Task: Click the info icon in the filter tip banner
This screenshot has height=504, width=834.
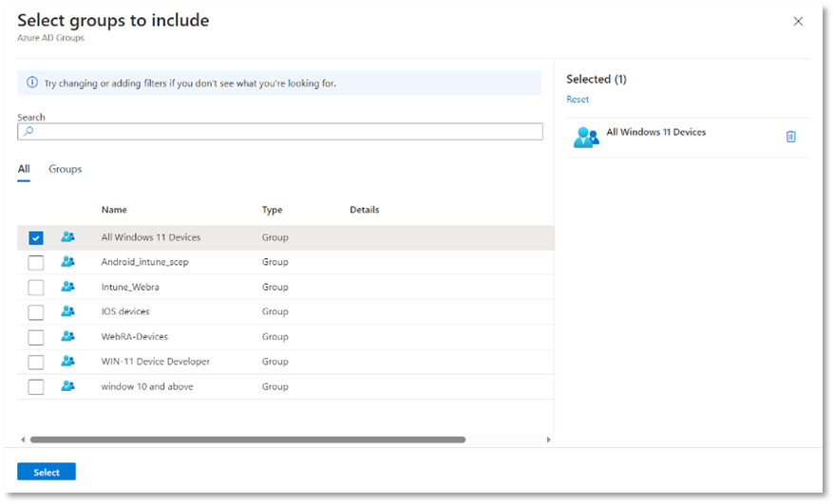Action: [x=32, y=84]
